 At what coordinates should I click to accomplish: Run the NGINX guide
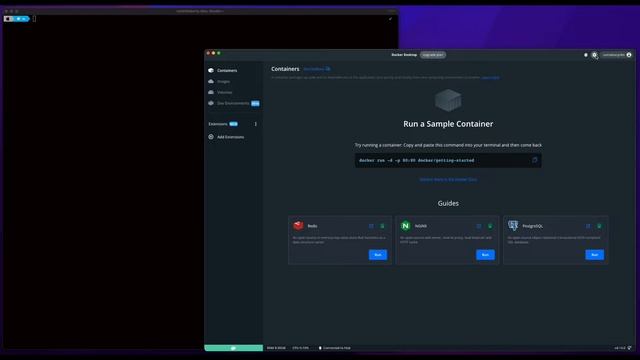[x=485, y=255]
